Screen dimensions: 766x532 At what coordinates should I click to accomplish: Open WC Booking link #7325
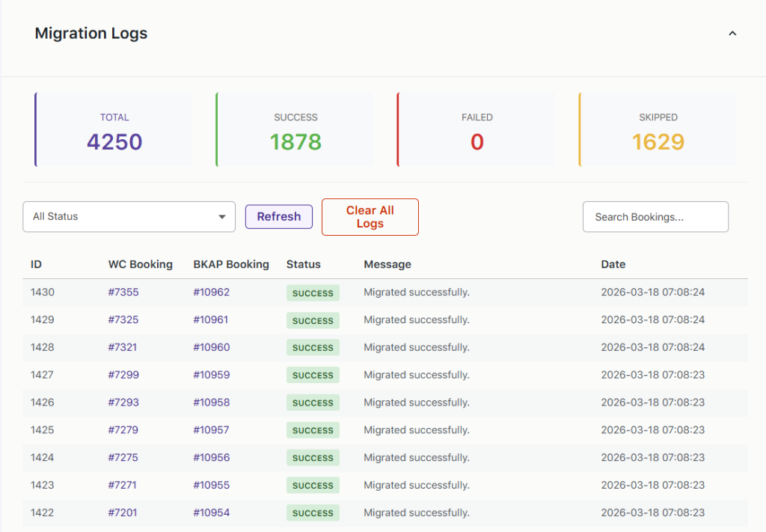(x=123, y=320)
